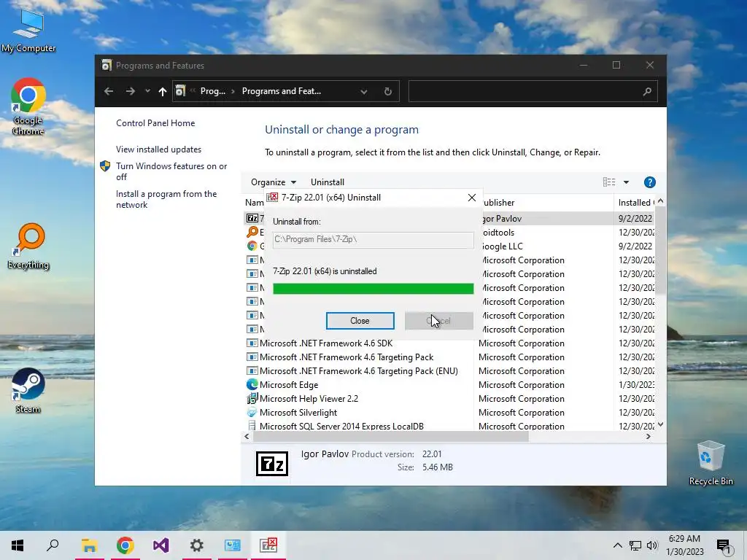Viewport: 747px width, 560px height.
Task: Click the Microsoft Edge program icon
Action: 252,384
